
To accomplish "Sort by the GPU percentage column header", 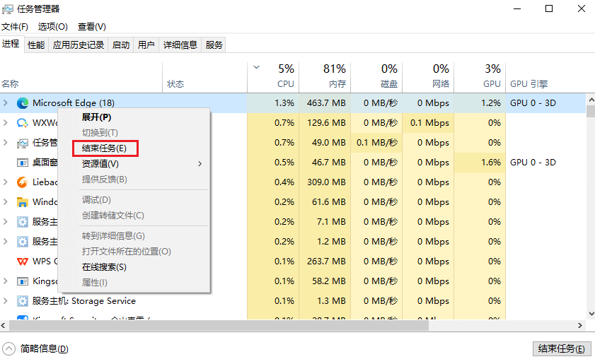I will (480, 77).
